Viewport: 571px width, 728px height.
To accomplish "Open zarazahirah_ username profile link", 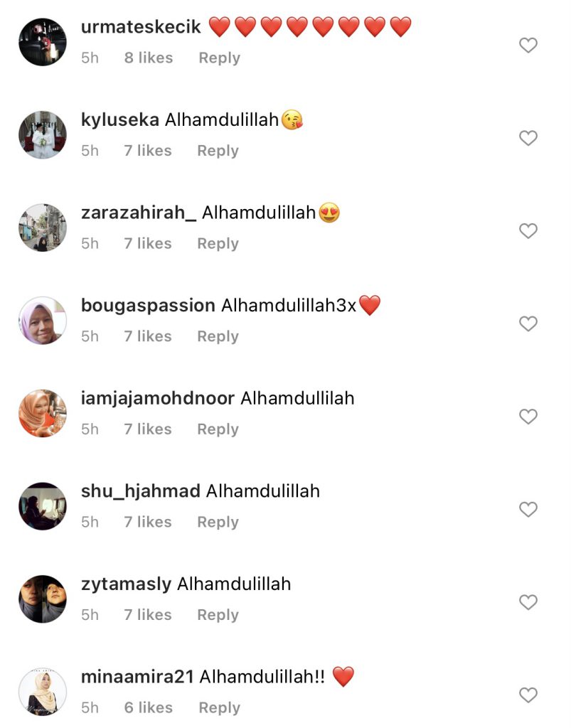I will click(x=139, y=213).
